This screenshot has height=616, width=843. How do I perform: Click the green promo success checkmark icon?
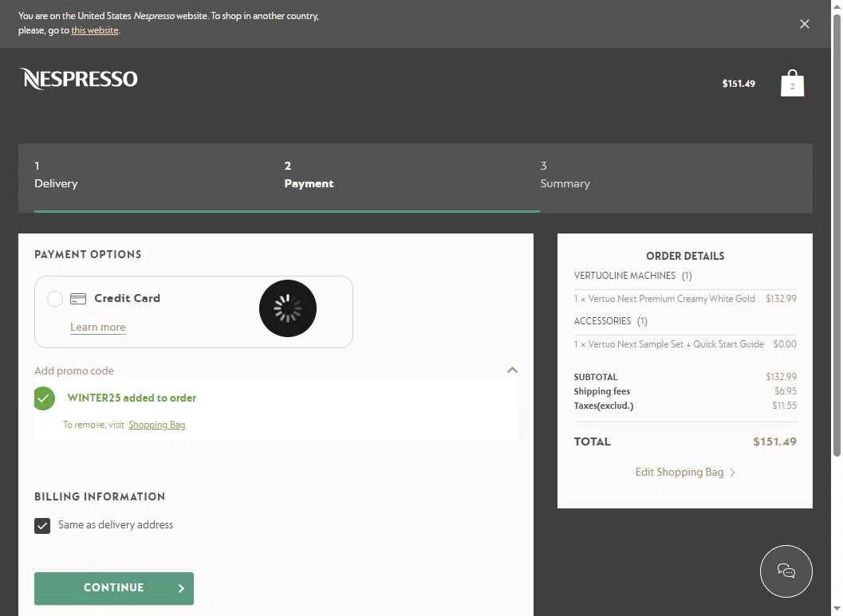[x=44, y=398]
